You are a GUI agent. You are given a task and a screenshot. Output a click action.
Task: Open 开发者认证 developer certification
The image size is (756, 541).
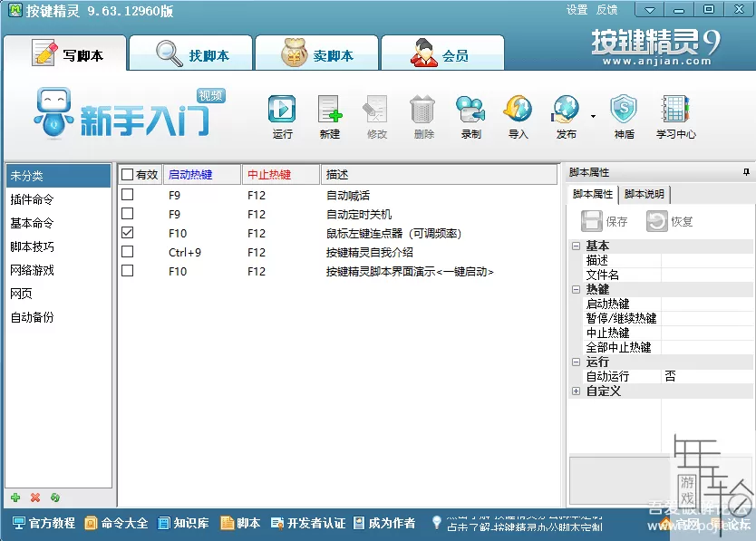click(x=308, y=523)
